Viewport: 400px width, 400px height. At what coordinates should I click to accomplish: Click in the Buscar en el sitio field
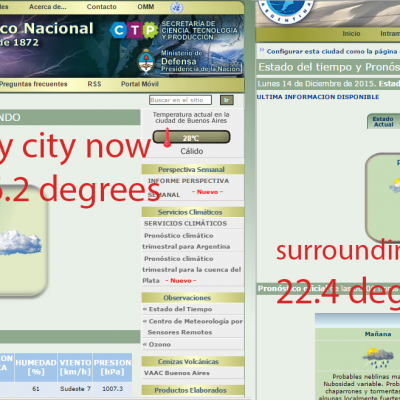pos(180,100)
